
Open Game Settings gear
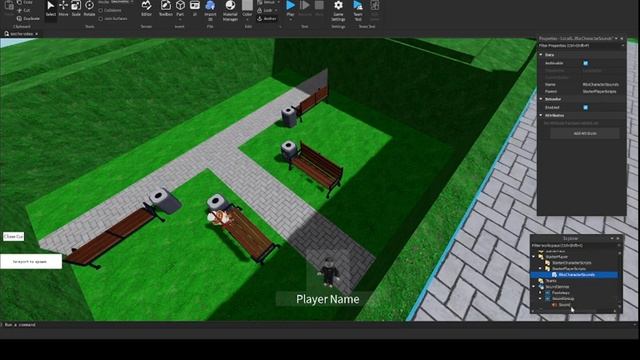tap(338, 10)
